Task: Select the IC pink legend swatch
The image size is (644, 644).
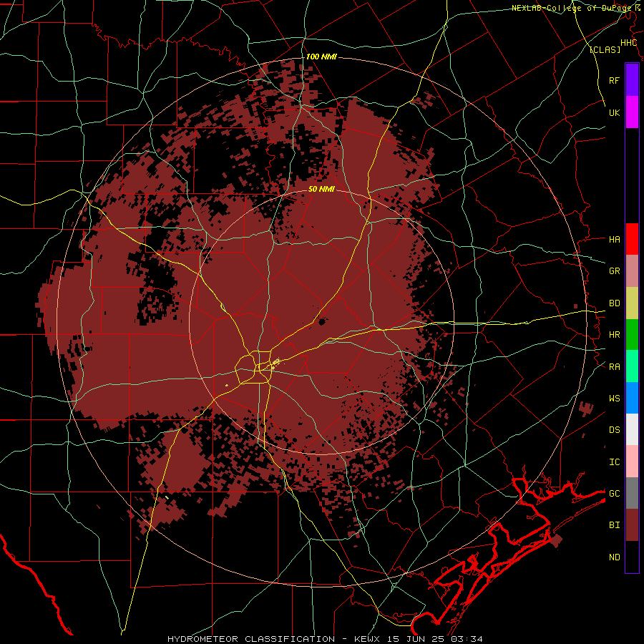Action: click(632, 462)
